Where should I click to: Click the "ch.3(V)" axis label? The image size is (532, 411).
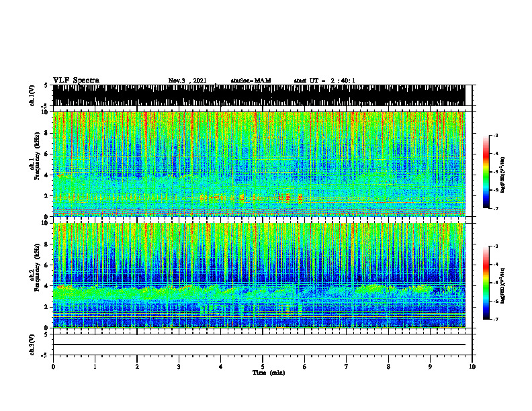click(32, 345)
